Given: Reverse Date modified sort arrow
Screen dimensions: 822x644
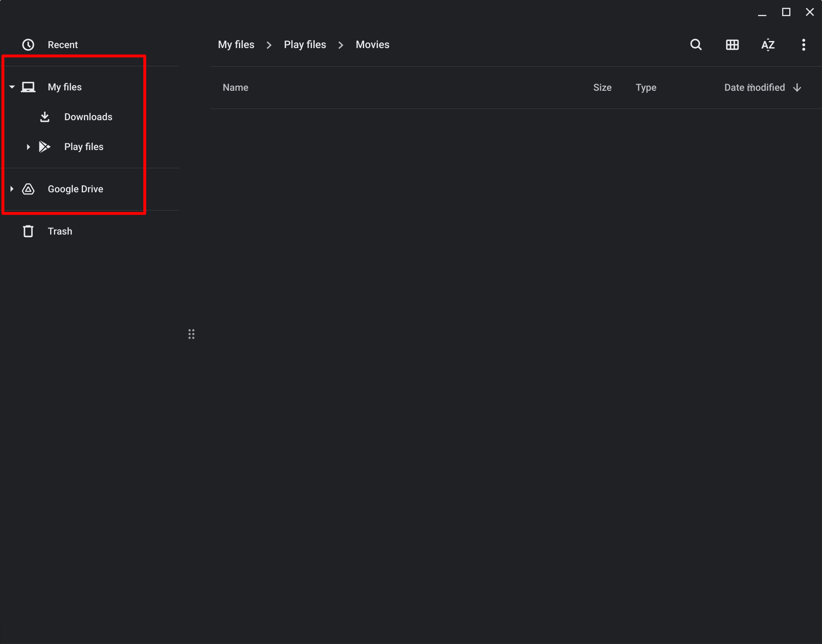Looking at the screenshot, I should click(x=797, y=87).
